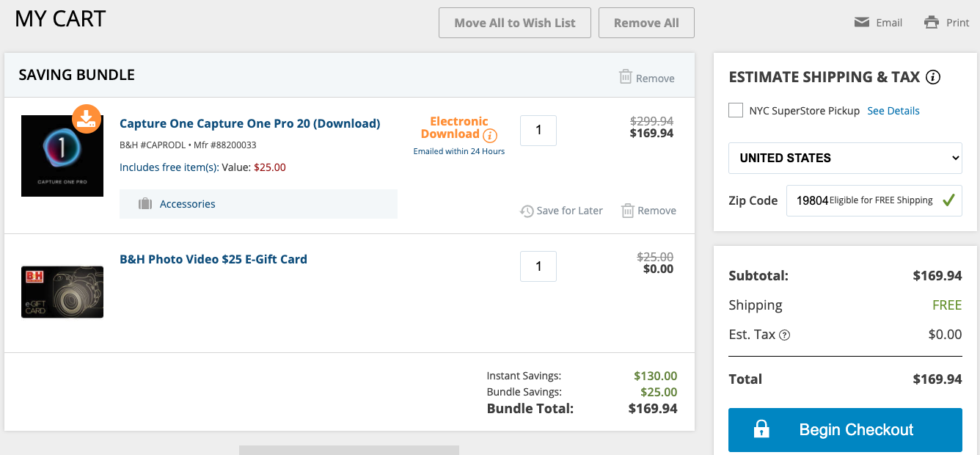Click the Save for Later clock icon
Screen dimensions: 980x455
pyautogui.click(x=527, y=211)
